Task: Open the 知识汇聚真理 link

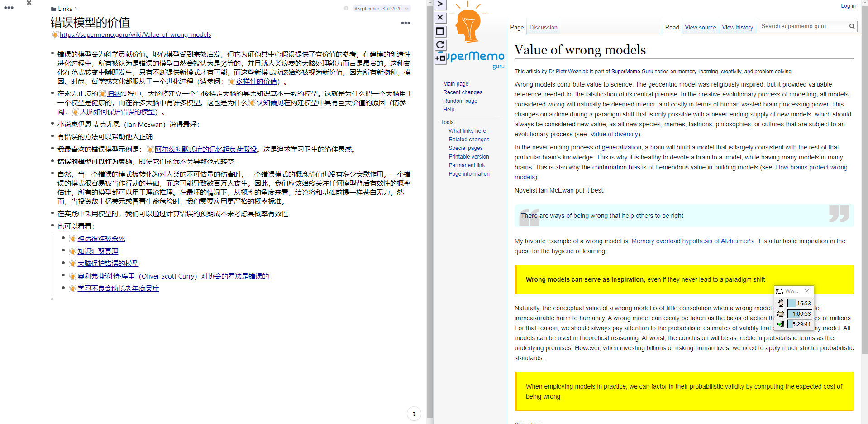Action: coord(98,251)
